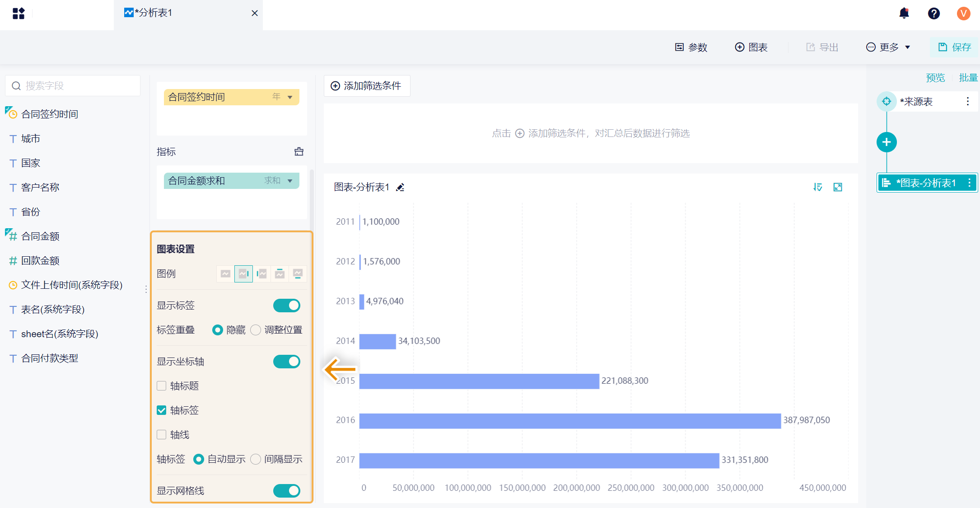Click the chart title edit pencil icon
Image resolution: width=980 pixels, height=508 pixels.
point(400,187)
